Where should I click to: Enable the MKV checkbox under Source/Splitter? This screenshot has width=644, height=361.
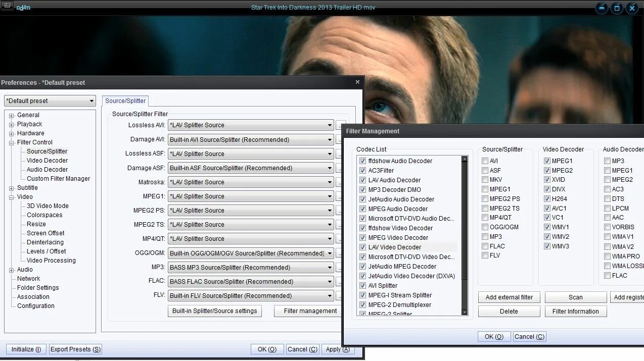point(485,180)
